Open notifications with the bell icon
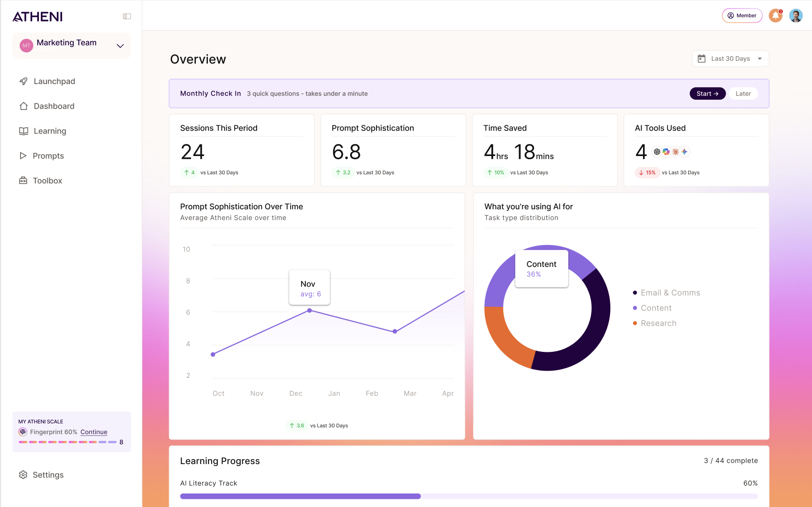The image size is (812, 507). pyautogui.click(x=775, y=16)
